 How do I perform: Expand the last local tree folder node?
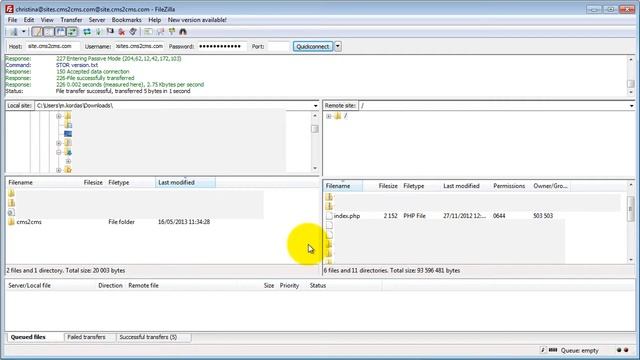tap(58, 170)
